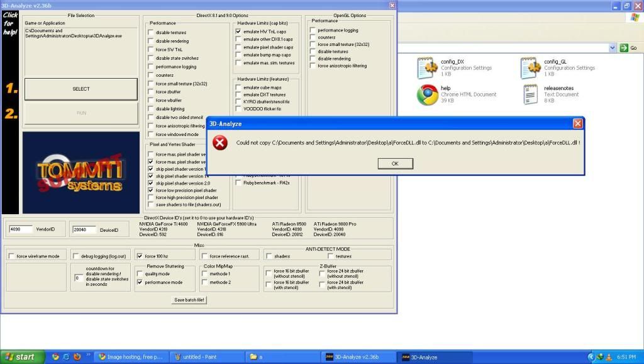Switch to the untitled - Paint taskbar item
This screenshot has width=644, height=364.
pyautogui.click(x=206, y=357)
